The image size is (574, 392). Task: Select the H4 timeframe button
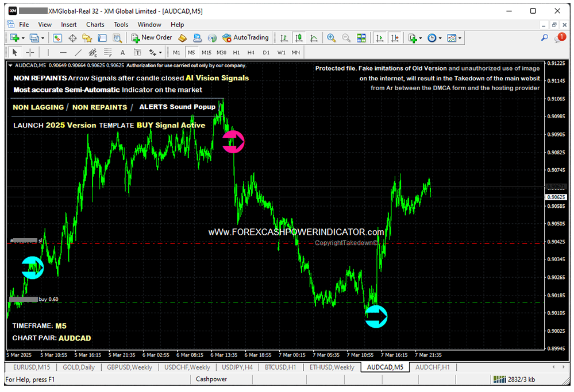251,52
